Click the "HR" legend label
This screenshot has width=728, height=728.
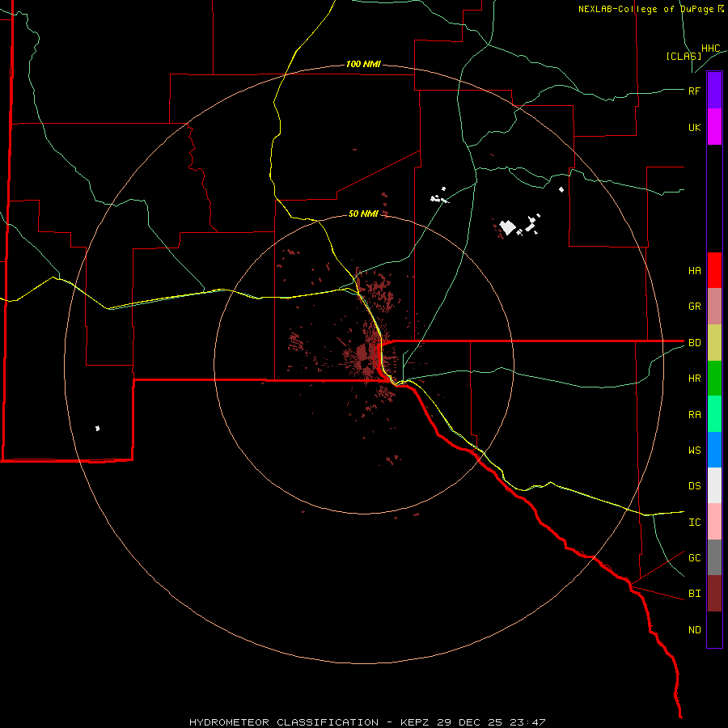[x=694, y=379]
